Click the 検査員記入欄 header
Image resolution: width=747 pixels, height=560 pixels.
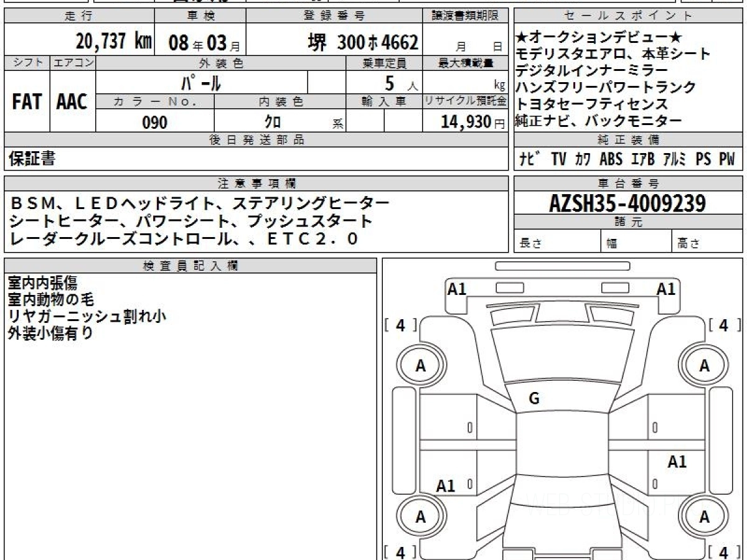pos(190,266)
